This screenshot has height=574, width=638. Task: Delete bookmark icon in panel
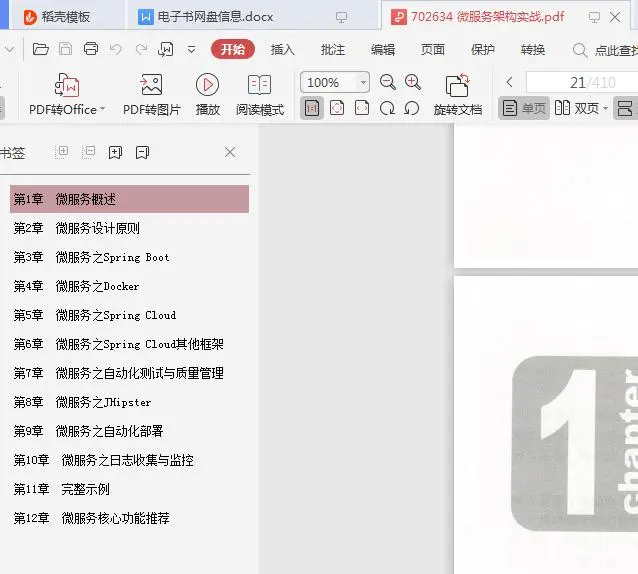pyautogui.click(x=142, y=153)
